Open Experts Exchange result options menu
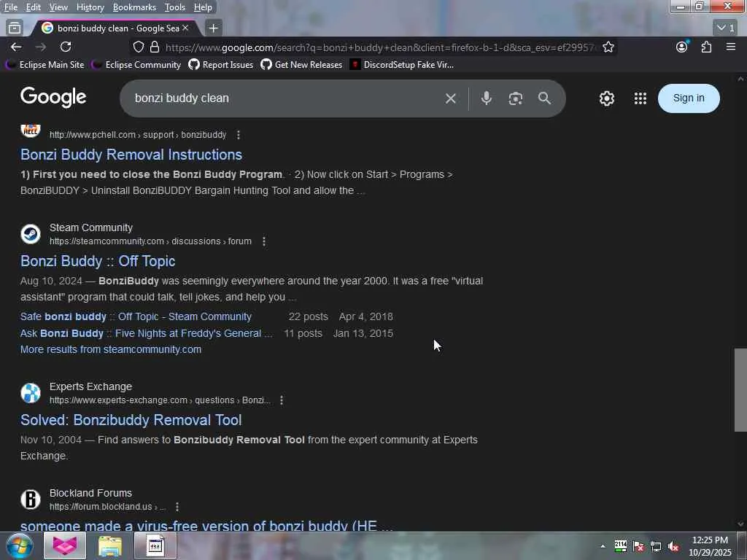Viewport: 747px width, 560px height. (x=282, y=400)
